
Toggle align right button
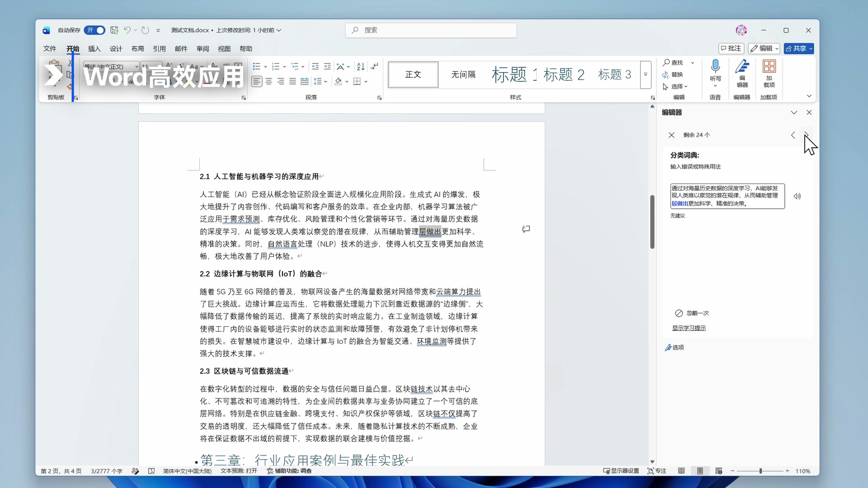click(281, 81)
